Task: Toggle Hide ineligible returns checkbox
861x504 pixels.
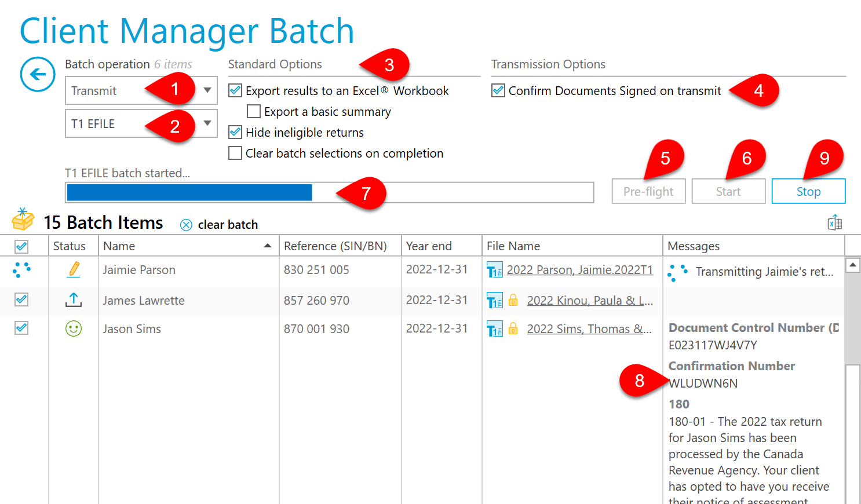Action: (235, 132)
